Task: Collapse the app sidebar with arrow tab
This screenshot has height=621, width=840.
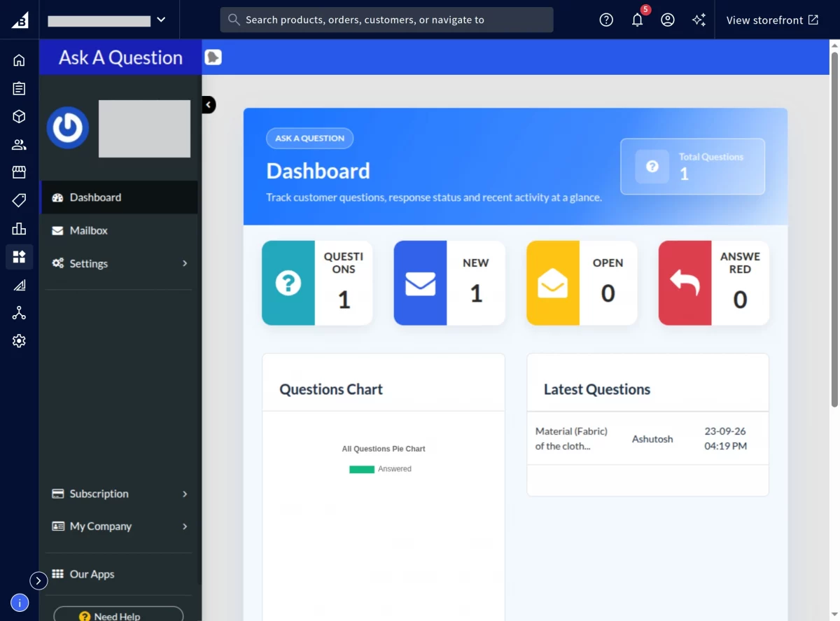Action: [x=209, y=104]
